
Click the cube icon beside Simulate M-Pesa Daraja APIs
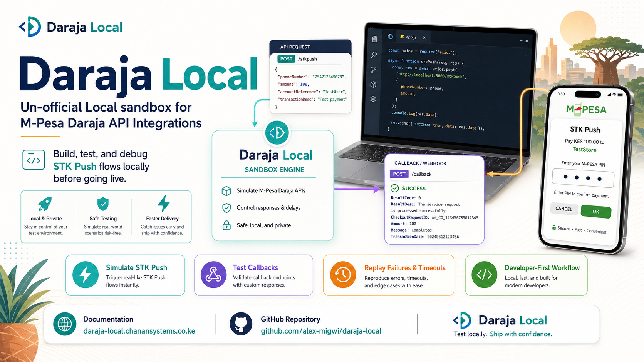(x=226, y=191)
